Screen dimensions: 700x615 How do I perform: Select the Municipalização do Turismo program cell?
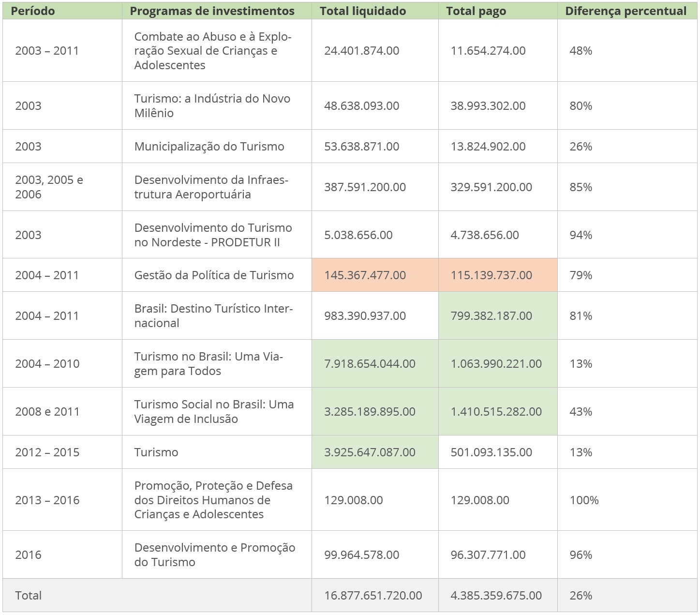click(209, 147)
